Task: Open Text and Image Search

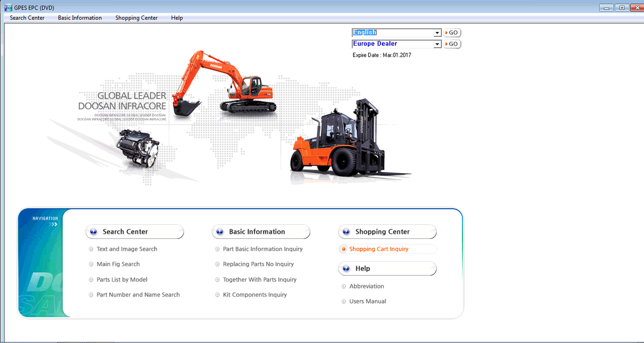Action: click(127, 249)
